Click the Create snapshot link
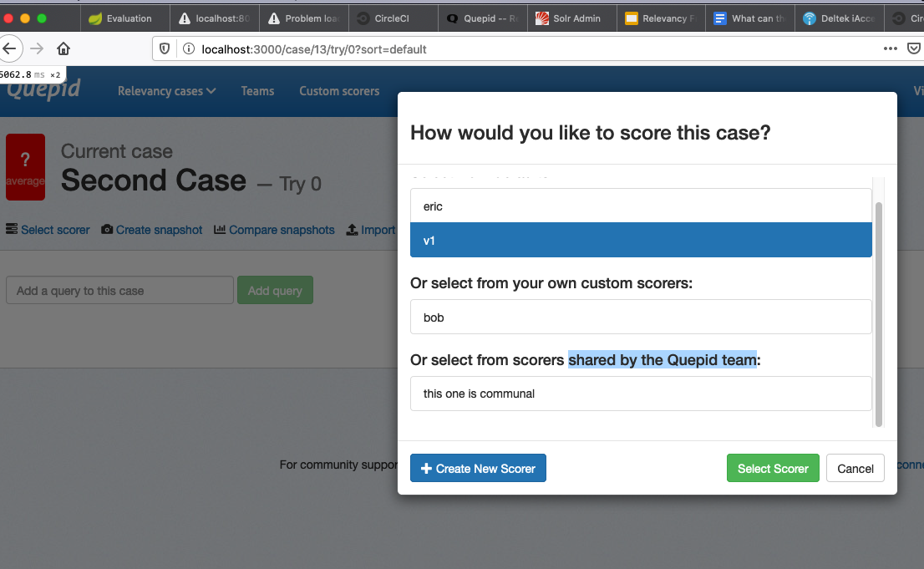This screenshot has height=569, width=924. [159, 230]
